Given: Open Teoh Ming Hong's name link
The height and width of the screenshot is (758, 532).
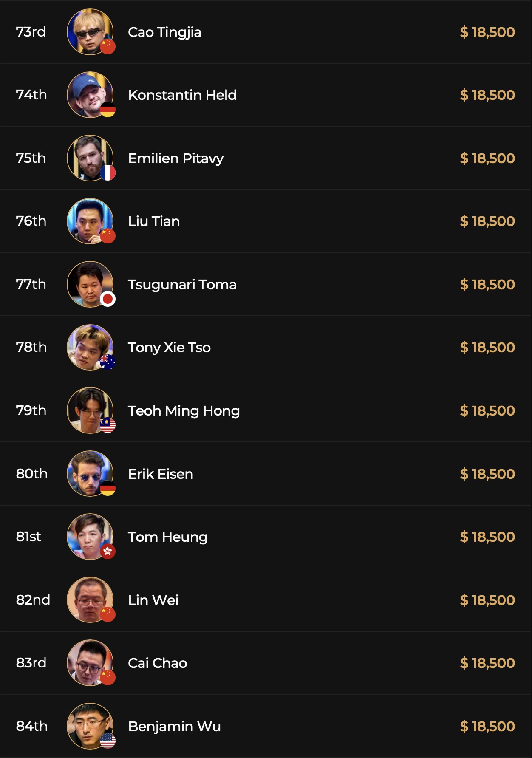Looking at the screenshot, I should pyautogui.click(x=184, y=411).
